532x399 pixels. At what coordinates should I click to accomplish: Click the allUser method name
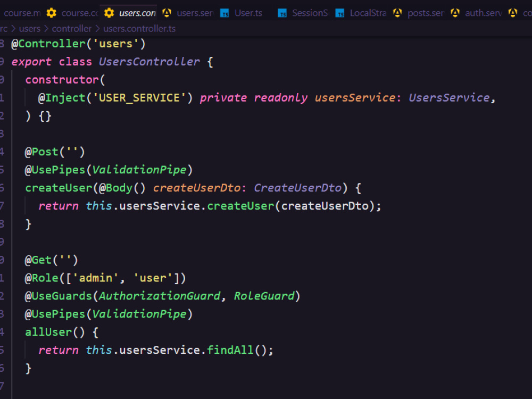click(48, 332)
